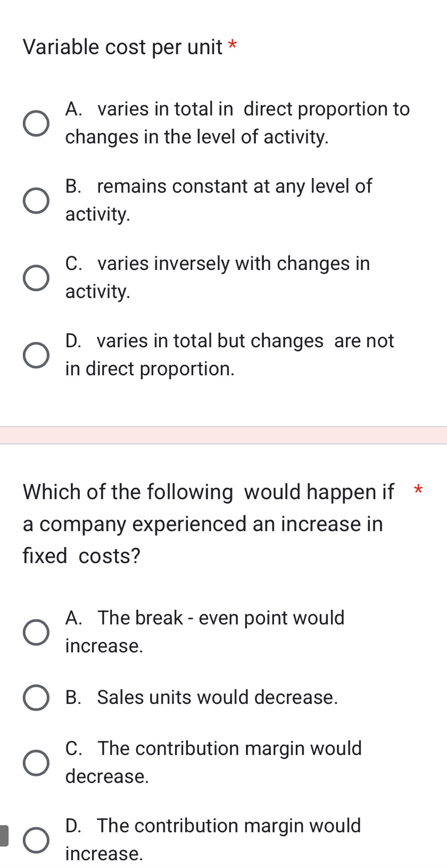Screen dimensions: 447x868
Task: Select radio circle for 'varies inversely with changes'
Action: pos(36,278)
